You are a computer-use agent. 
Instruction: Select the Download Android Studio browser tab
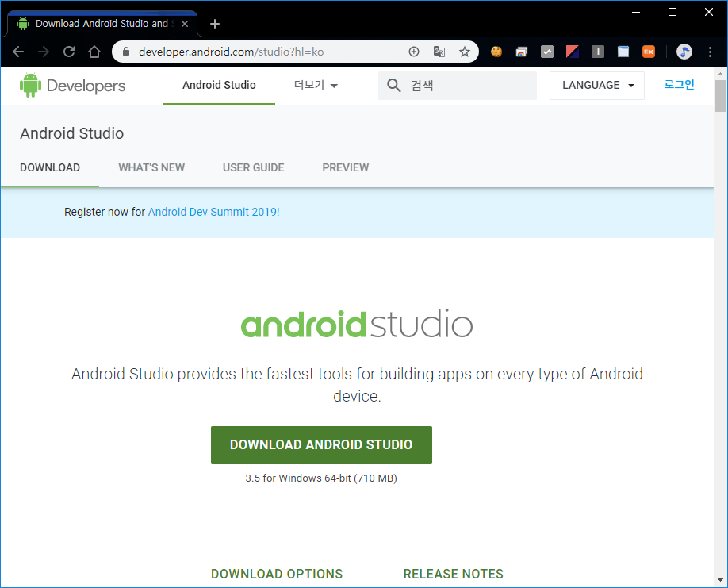coord(102,24)
